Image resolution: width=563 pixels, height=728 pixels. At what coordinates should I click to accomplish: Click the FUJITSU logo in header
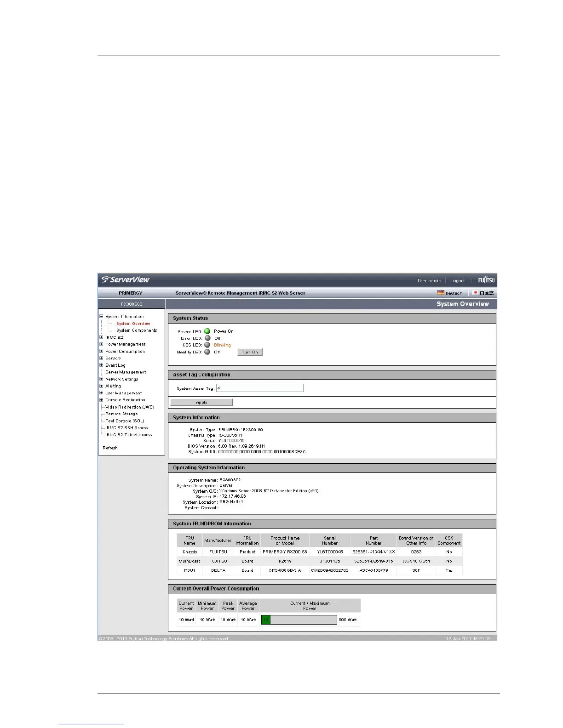486,280
